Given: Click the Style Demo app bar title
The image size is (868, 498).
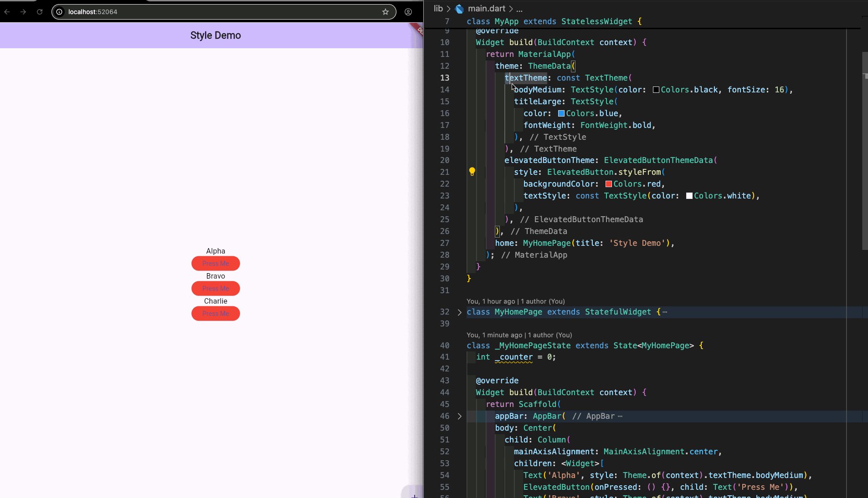Looking at the screenshot, I should (216, 36).
